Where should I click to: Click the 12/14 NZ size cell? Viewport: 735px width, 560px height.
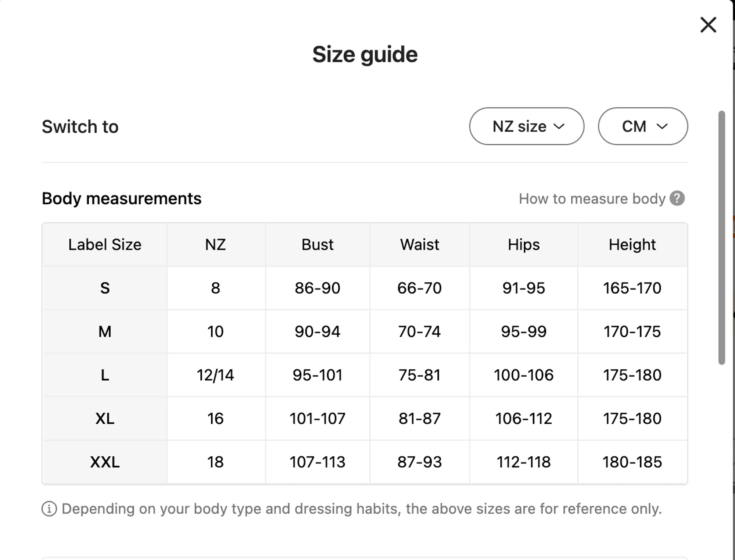pyautogui.click(x=215, y=375)
